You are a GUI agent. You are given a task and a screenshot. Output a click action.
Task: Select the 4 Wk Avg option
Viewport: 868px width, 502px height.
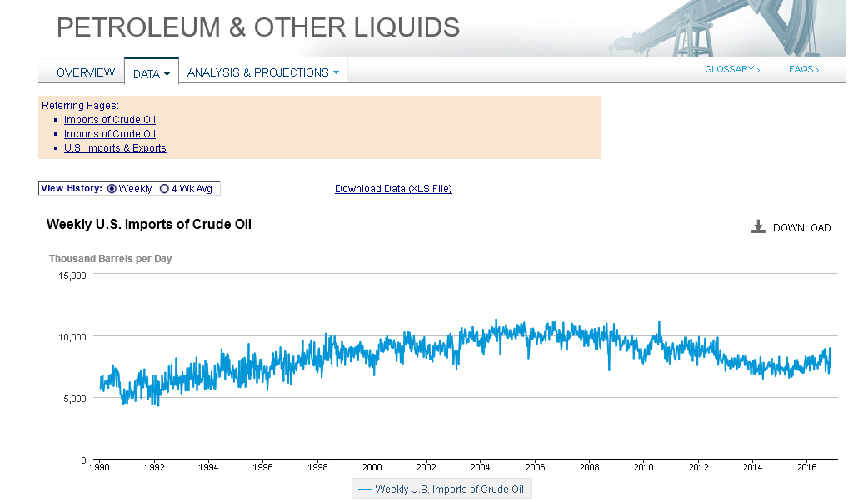click(164, 189)
